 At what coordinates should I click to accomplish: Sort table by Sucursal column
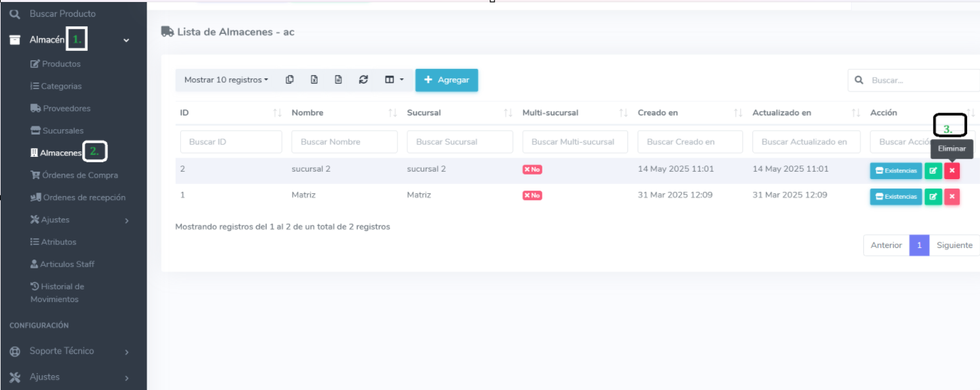(460, 113)
